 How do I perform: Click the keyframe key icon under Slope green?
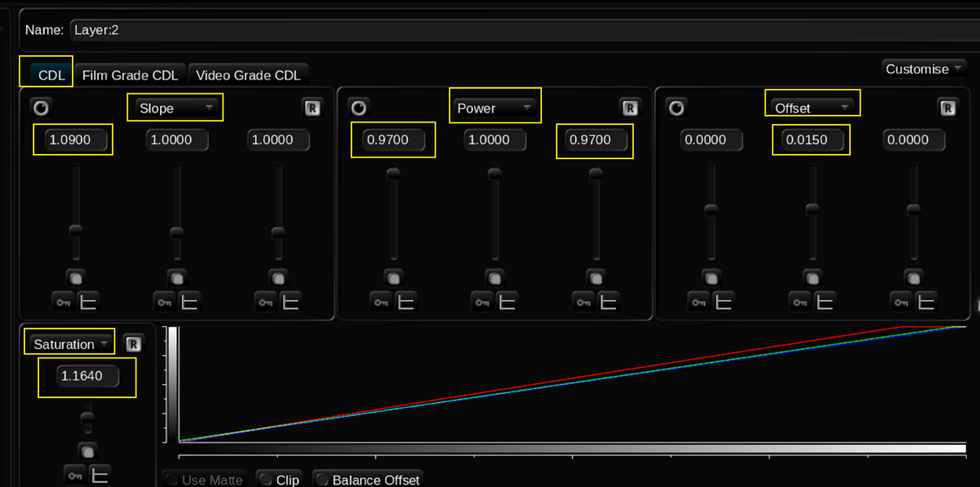pyautogui.click(x=165, y=302)
